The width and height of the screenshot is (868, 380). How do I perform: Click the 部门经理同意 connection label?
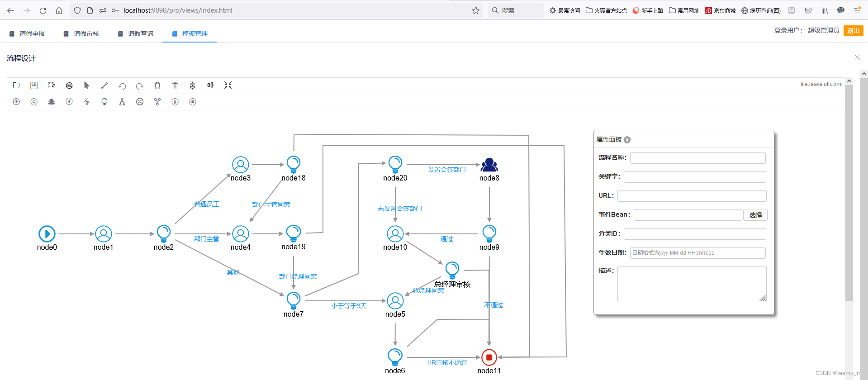pyautogui.click(x=298, y=276)
